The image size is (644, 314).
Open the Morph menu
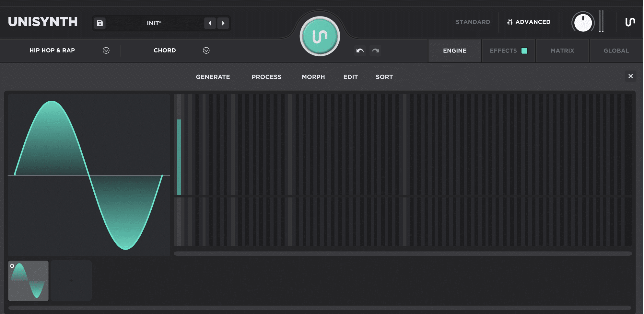(313, 77)
